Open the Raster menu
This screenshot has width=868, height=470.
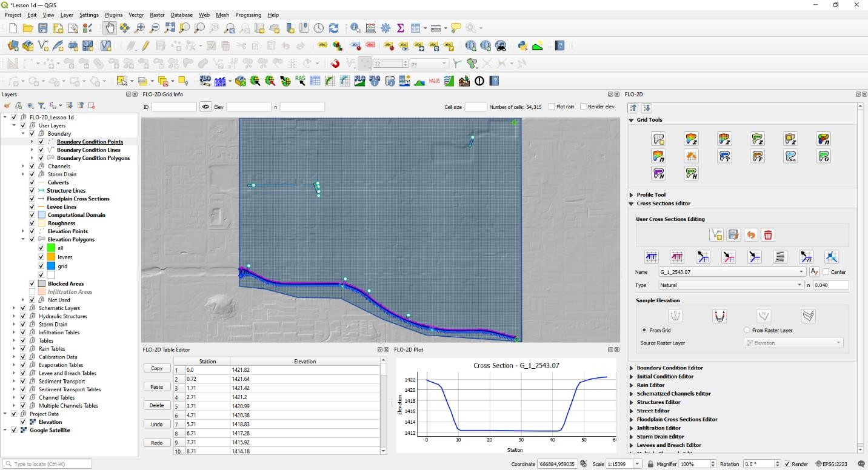pyautogui.click(x=157, y=15)
